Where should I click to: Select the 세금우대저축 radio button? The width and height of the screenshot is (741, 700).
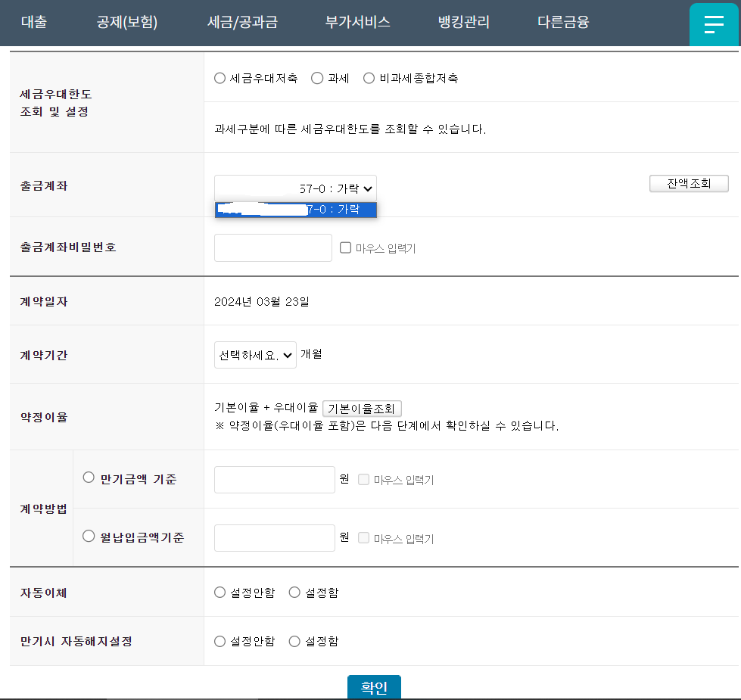219,77
